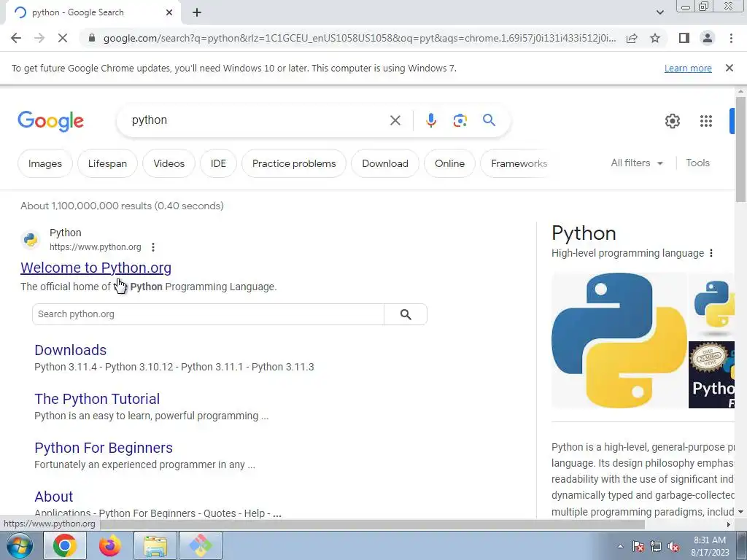The width and height of the screenshot is (747, 560).
Task: Open The Python Tutorial sitelink
Action: pos(97,399)
